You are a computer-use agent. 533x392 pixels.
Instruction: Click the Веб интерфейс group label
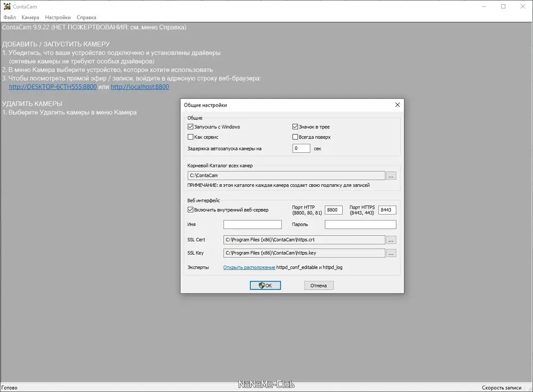click(204, 200)
